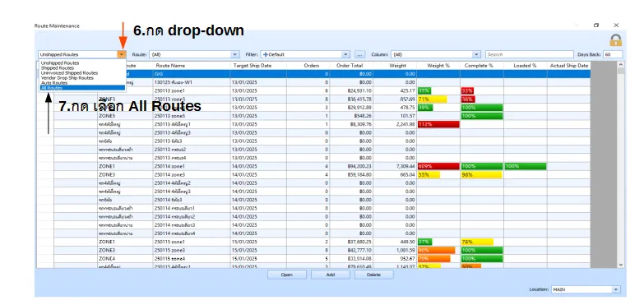The image size is (644, 305).
Task: Click the 250114 zone3 route name cell
Action: pos(192,174)
